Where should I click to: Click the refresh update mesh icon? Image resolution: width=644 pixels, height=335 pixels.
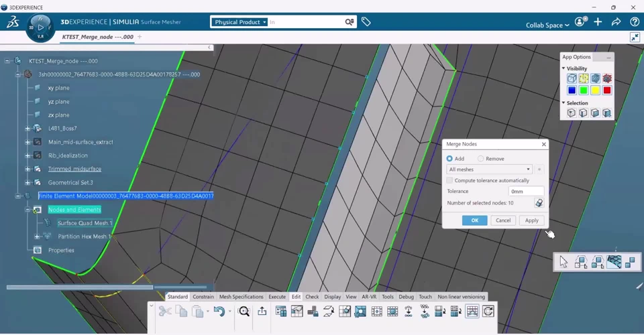(x=488, y=312)
